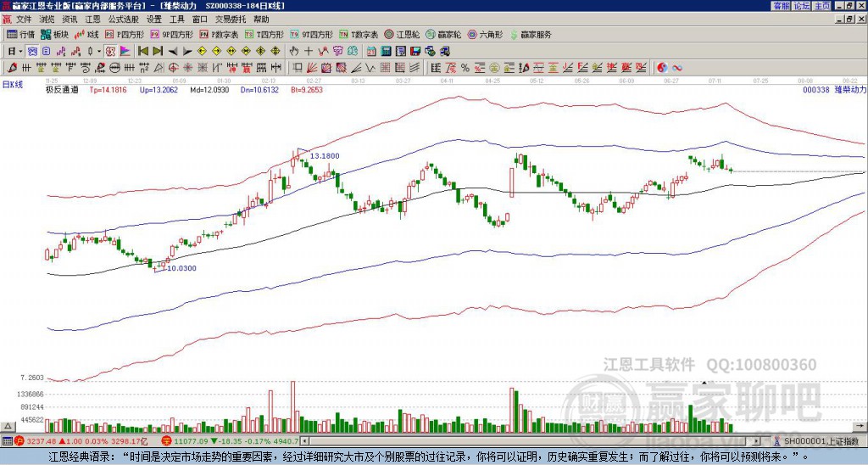This screenshot has width=868, height=465.
Task: Click the 板块 sector button
Action: click(x=54, y=34)
